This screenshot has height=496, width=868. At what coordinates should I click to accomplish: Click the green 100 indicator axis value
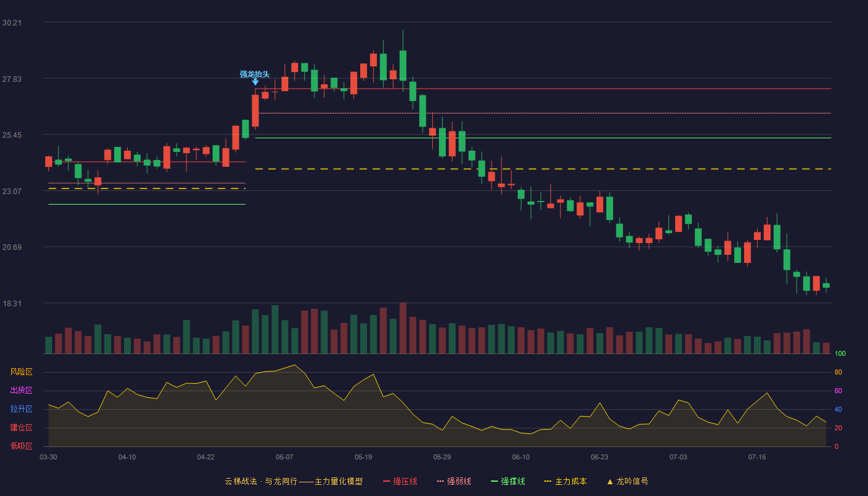coord(840,353)
